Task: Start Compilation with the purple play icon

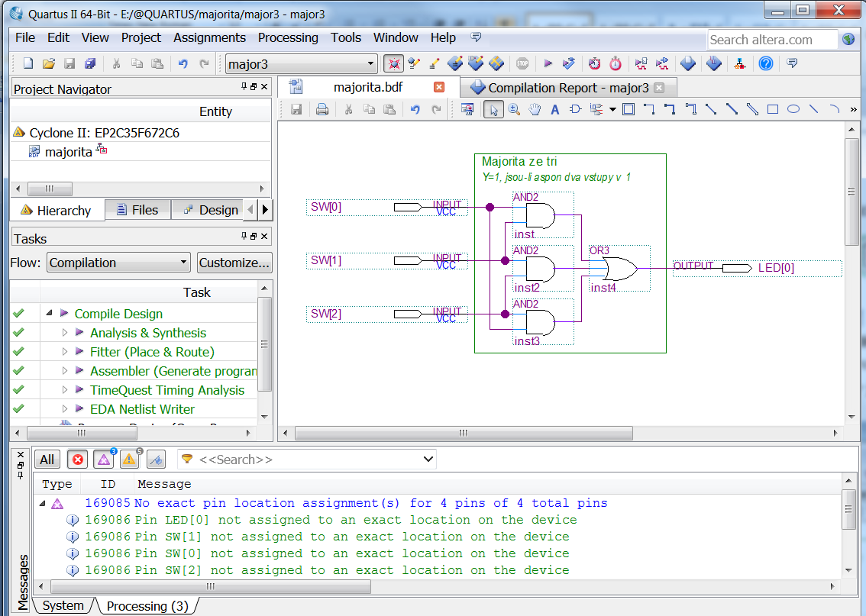Action: pos(548,63)
